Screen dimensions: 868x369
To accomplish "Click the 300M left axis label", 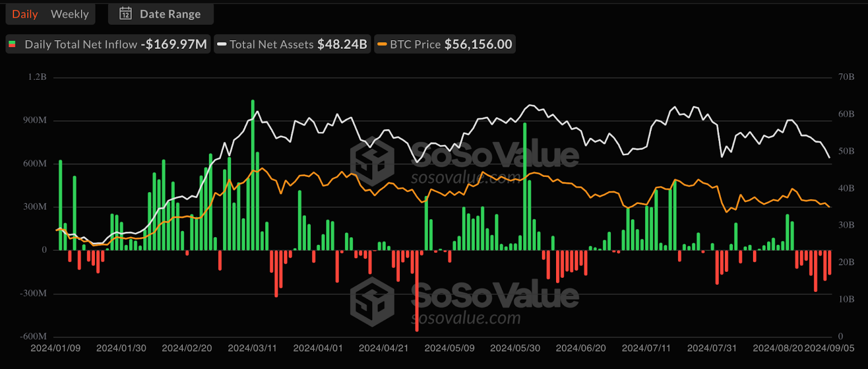I will (35, 207).
